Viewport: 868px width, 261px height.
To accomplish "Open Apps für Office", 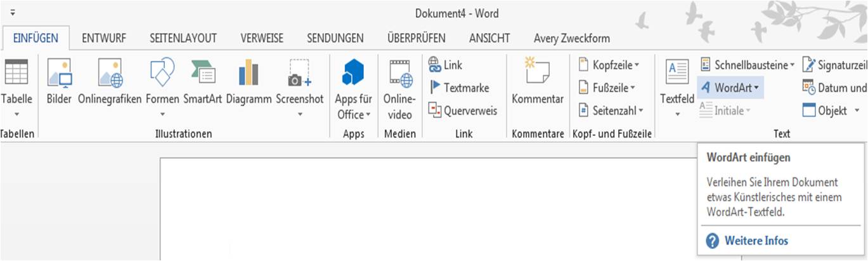I will pos(353,72).
